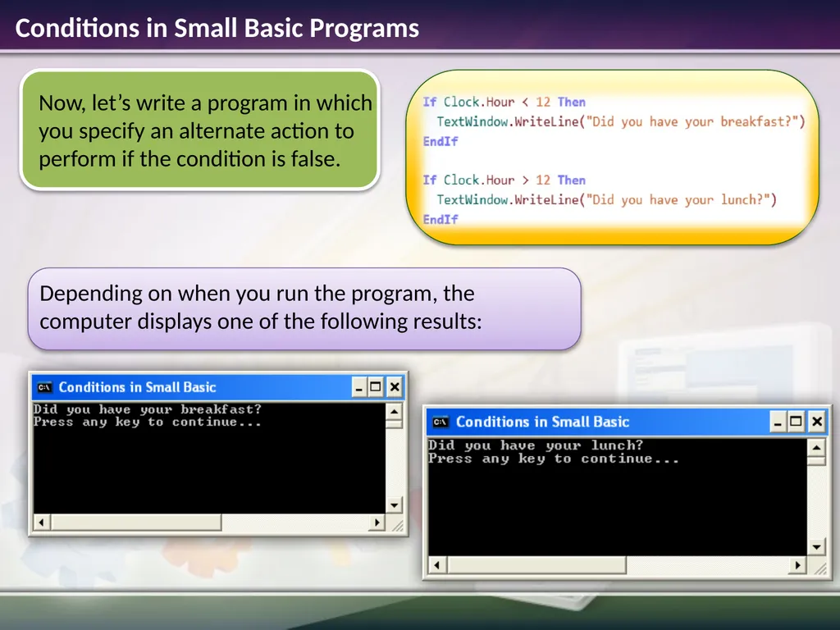Click the "If Clock.Hour > 12 Then" code line

point(504,180)
